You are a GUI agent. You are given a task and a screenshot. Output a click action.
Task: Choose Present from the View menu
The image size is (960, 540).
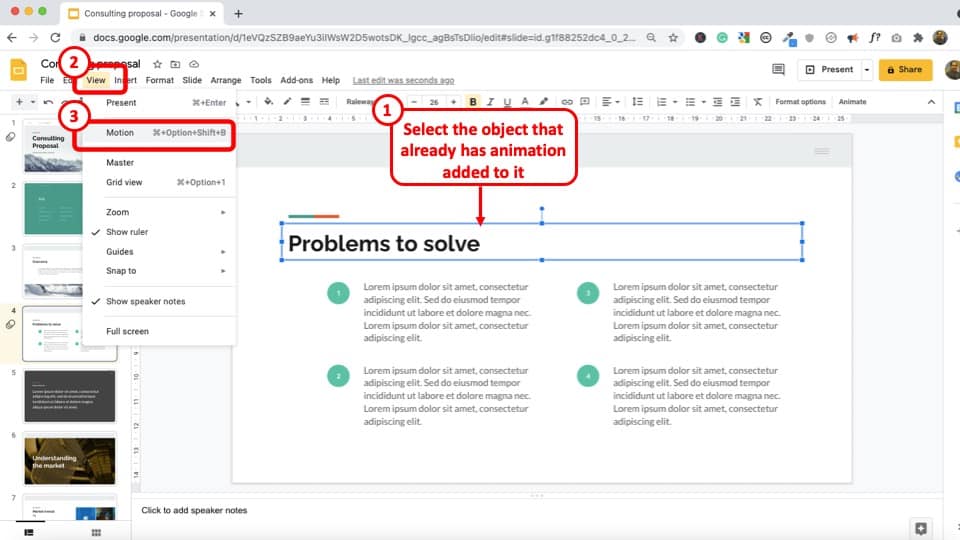159,103
